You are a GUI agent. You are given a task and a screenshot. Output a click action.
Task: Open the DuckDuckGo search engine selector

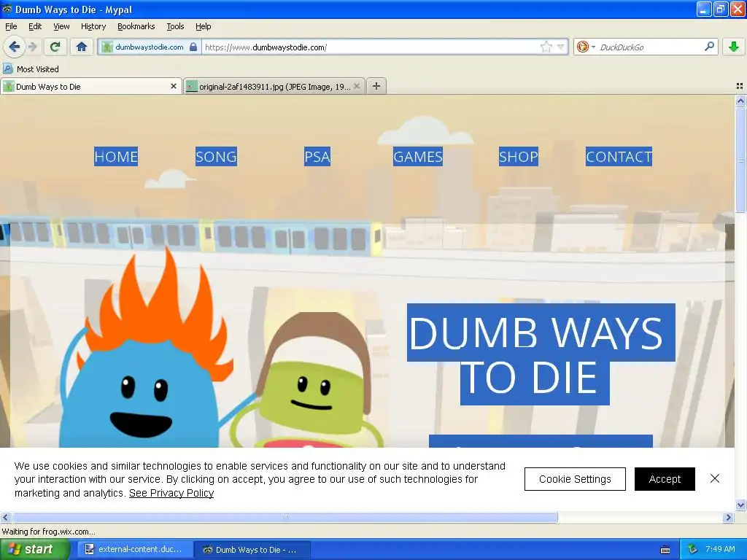pyautogui.click(x=586, y=47)
